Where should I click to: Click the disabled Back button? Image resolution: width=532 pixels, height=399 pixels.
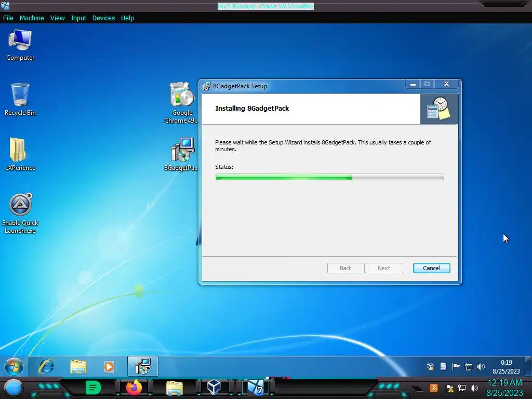click(x=345, y=268)
